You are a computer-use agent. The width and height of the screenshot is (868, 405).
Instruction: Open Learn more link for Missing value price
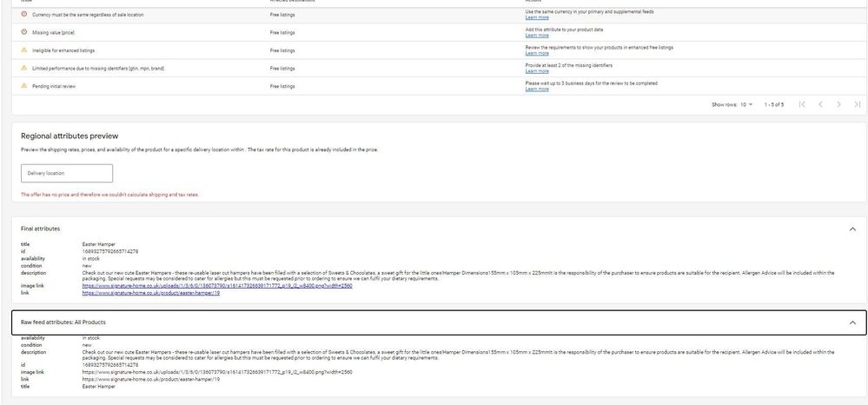pyautogui.click(x=537, y=36)
